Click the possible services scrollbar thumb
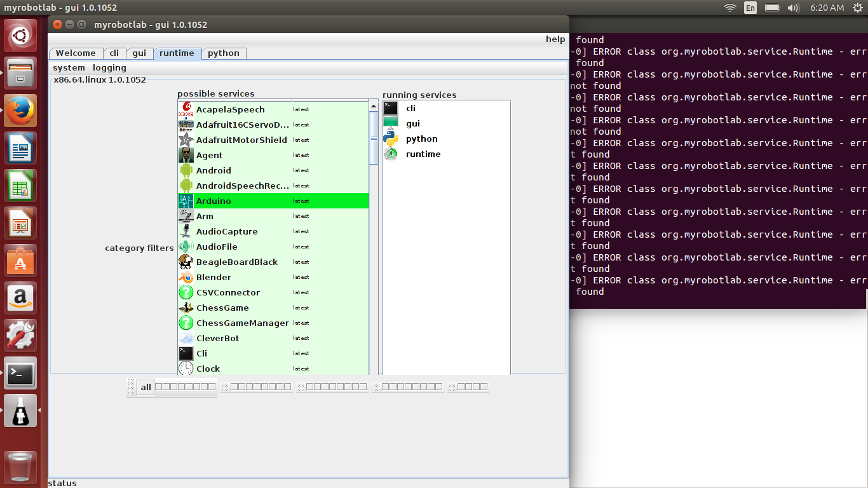Viewport: 868px width, 488px height. click(x=374, y=137)
